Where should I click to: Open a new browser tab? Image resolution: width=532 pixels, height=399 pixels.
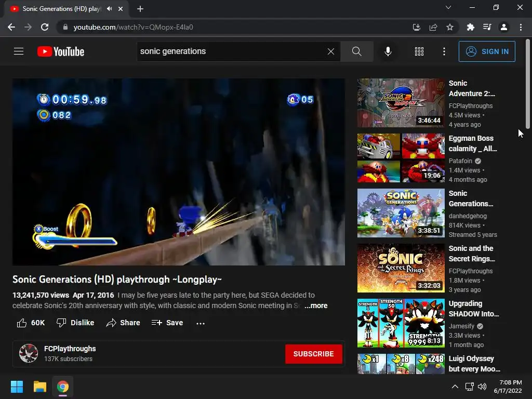[140, 9]
